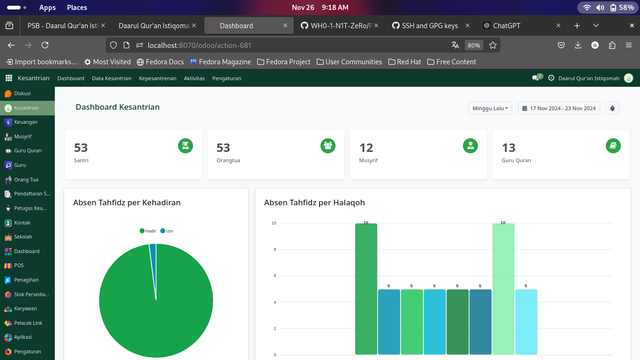The image size is (640, 360).
Task: Open Dashboard app in sidebar
Action: pyautogui.click(x=27, y=251)
